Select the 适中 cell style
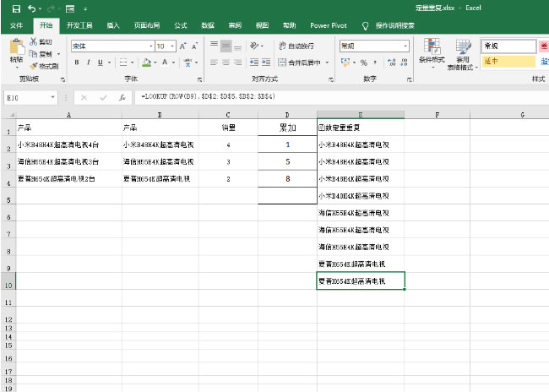The image size is (549, 392). point(508,61)
